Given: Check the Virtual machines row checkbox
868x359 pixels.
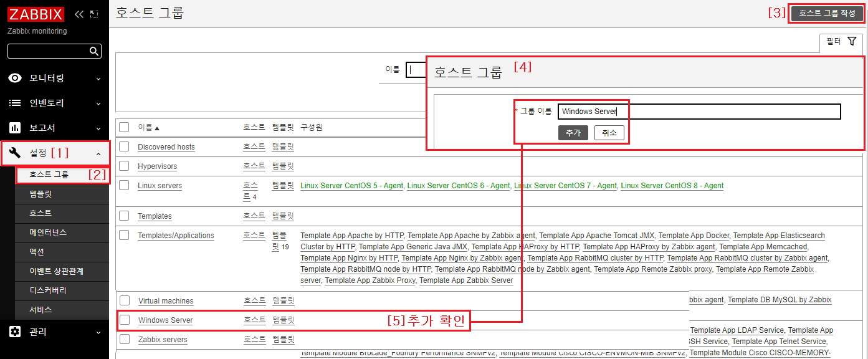Looking at the screenshot, I should (x=125, y=300).
